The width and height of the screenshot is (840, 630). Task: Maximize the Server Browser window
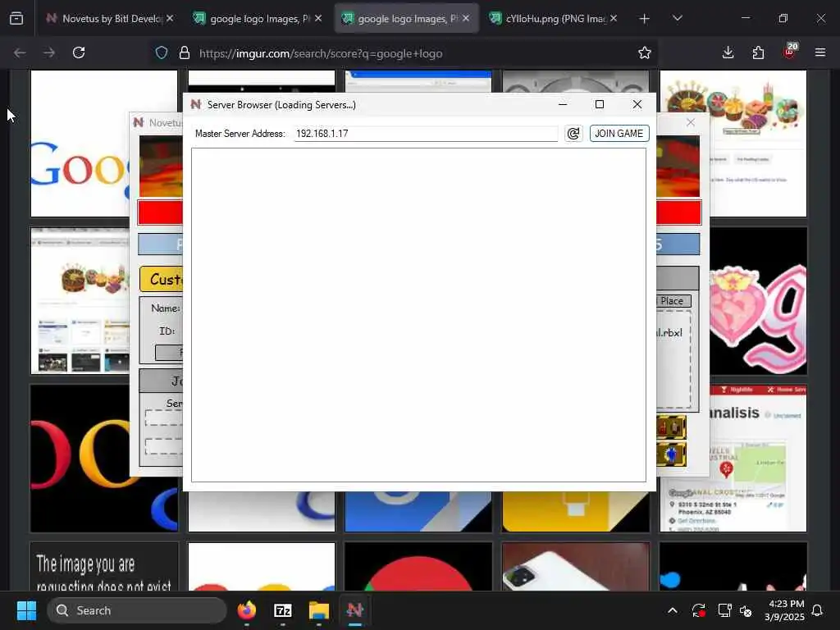pyautogui.click(x=600, y=104)
